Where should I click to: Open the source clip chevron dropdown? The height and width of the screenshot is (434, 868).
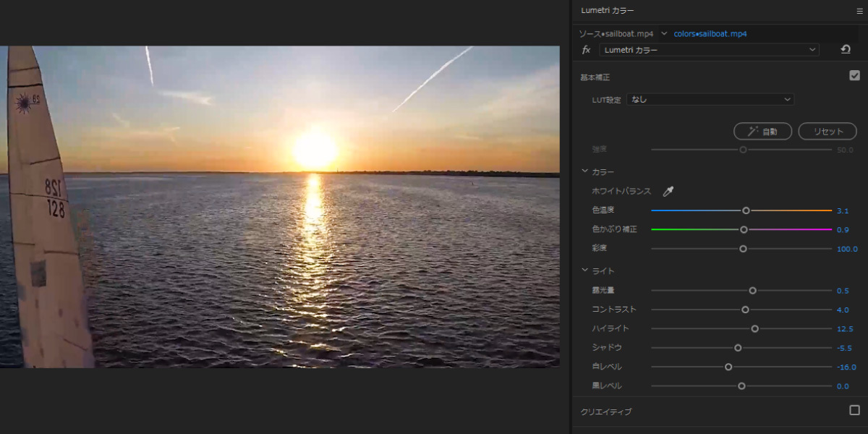[664, 33]
